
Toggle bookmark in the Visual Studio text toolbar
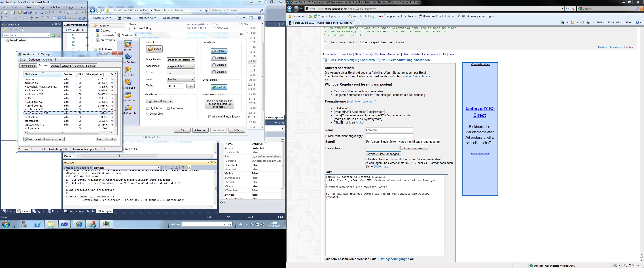[54, 18]
